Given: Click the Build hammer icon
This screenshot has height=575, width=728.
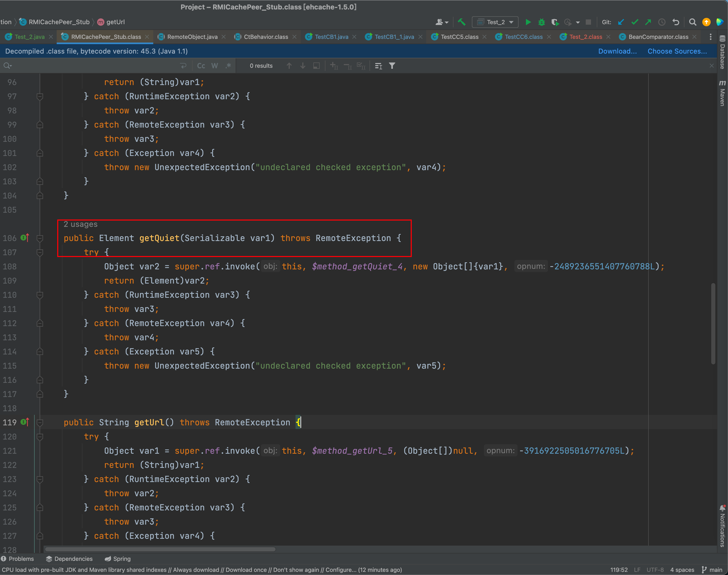Looking at the screenshot, I should 462,22.
